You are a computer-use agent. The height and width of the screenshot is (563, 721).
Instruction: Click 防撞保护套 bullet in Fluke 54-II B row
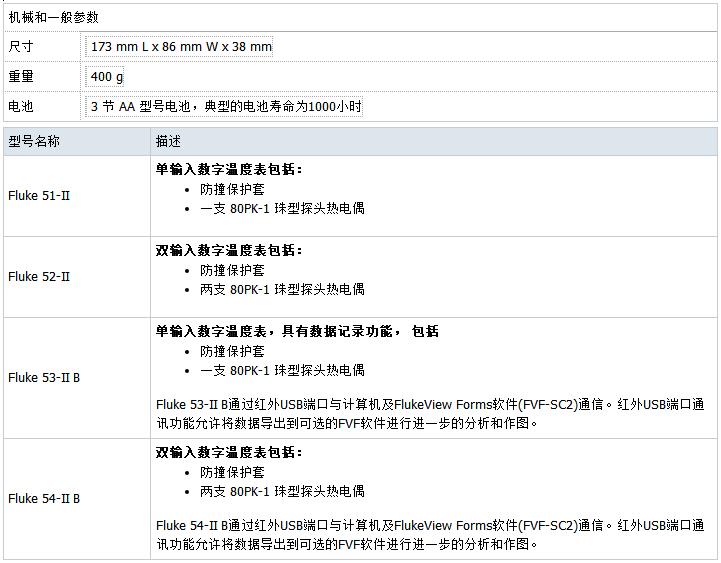[x=232, y=472]
